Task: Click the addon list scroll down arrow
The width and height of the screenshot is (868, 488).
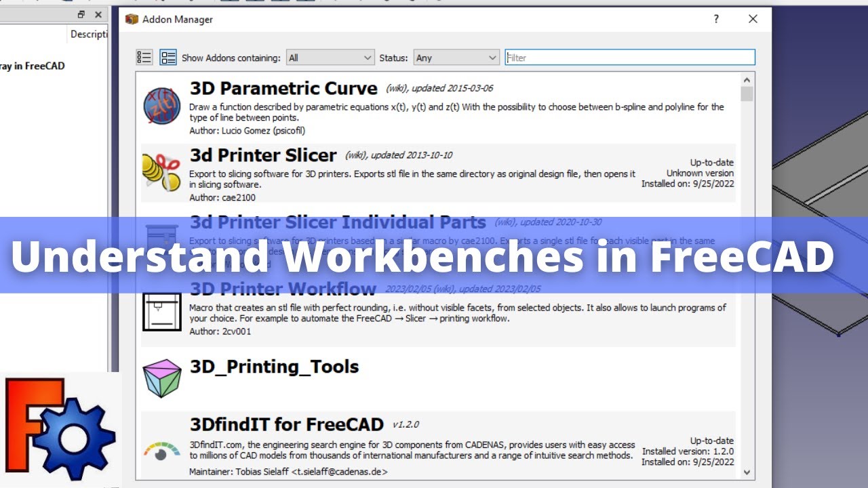Action: point(747,472)
